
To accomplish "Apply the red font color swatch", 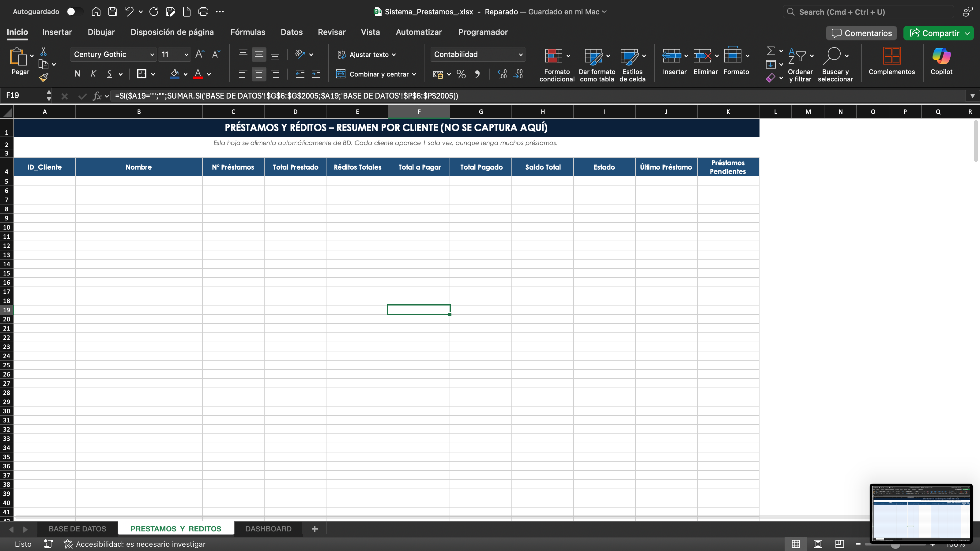I will coord(198,74).
